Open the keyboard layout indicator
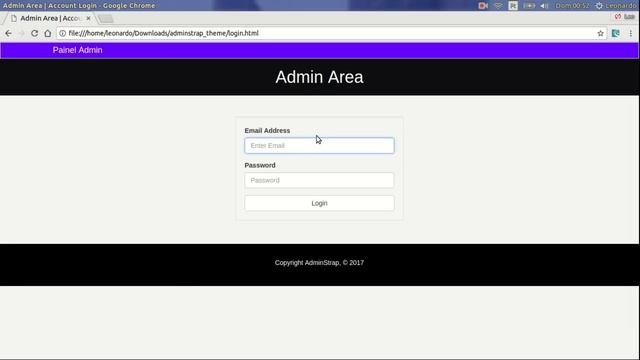 (x=513, y=6)
